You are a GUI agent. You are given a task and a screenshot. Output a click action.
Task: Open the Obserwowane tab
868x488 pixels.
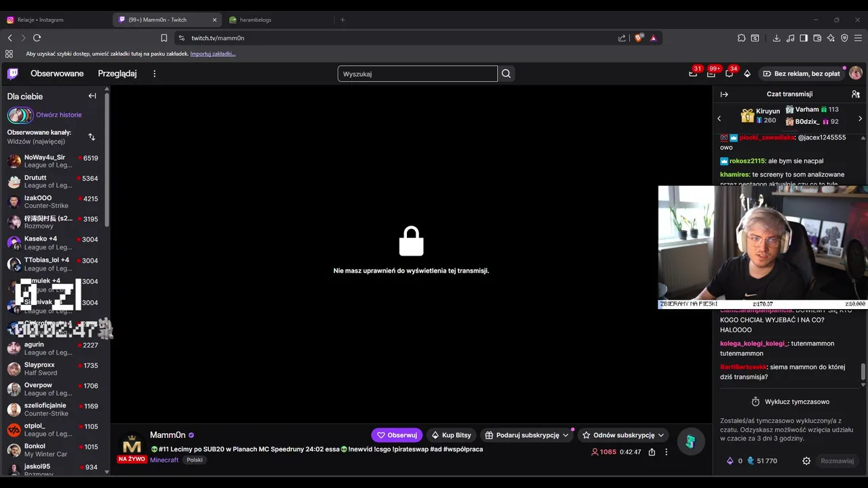57,74
